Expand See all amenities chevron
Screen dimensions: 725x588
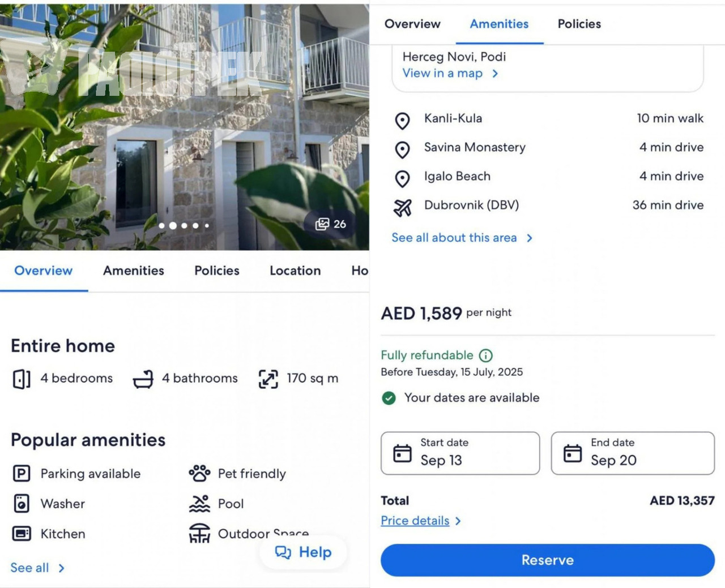61,568
